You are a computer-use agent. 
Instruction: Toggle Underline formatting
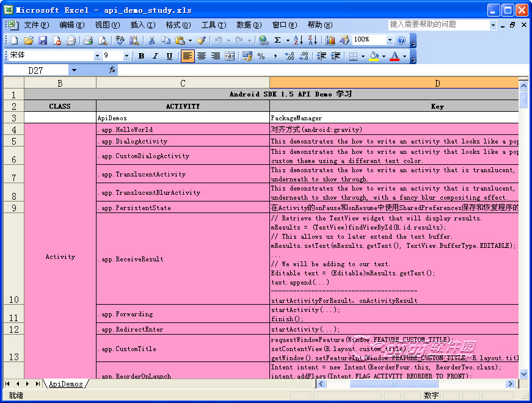(169, 56)
